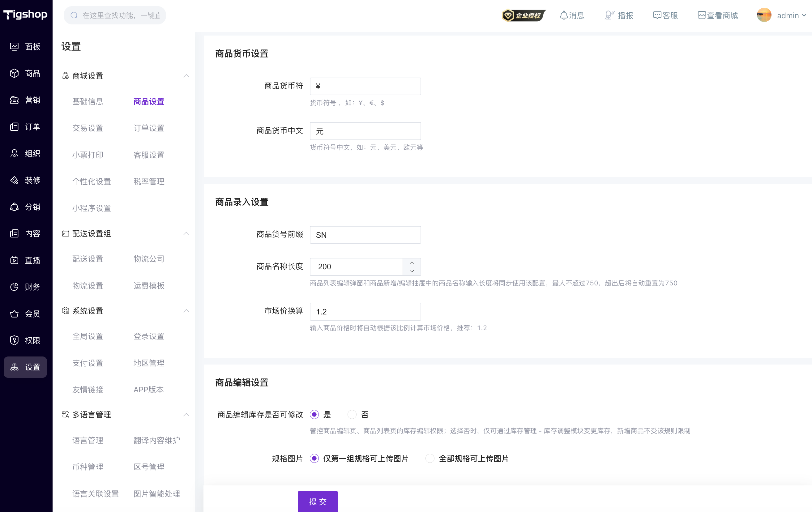Open 订单设置 settings page
The height and width of the screenshot is (512, 812).
point(149,128)
